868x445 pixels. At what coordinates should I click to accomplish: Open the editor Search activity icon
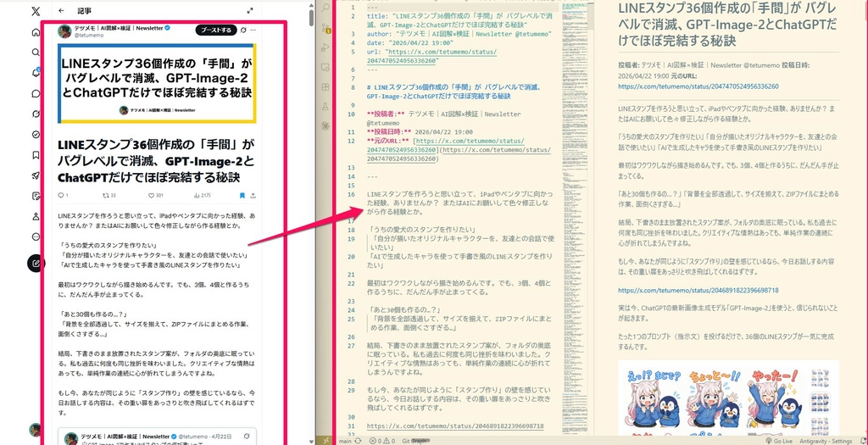(x=325, y=8)
